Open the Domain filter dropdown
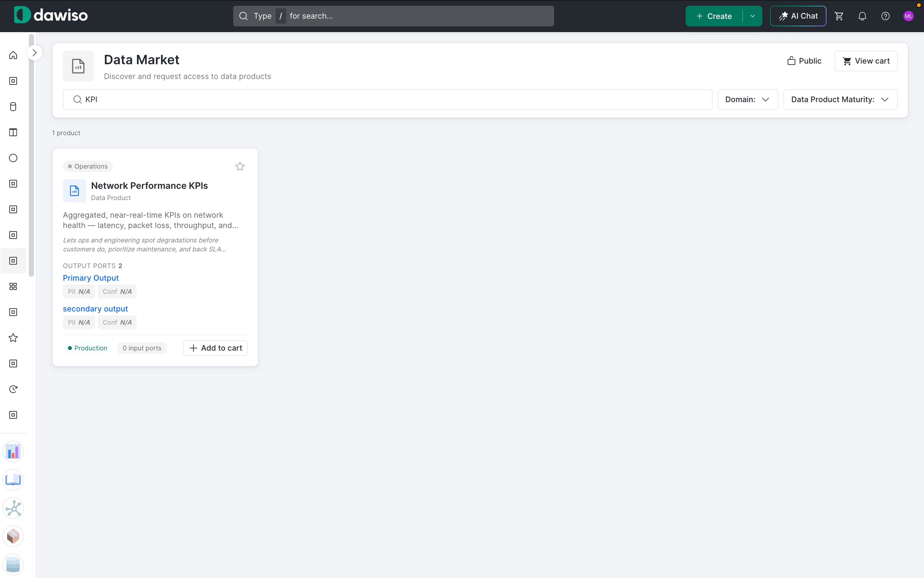 coord(748,100)
